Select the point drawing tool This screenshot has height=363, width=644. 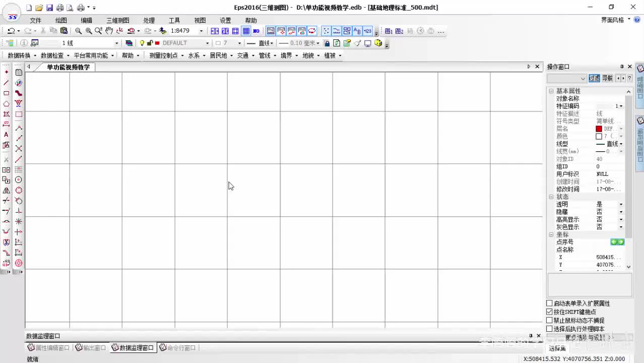(x=7, y=72)
